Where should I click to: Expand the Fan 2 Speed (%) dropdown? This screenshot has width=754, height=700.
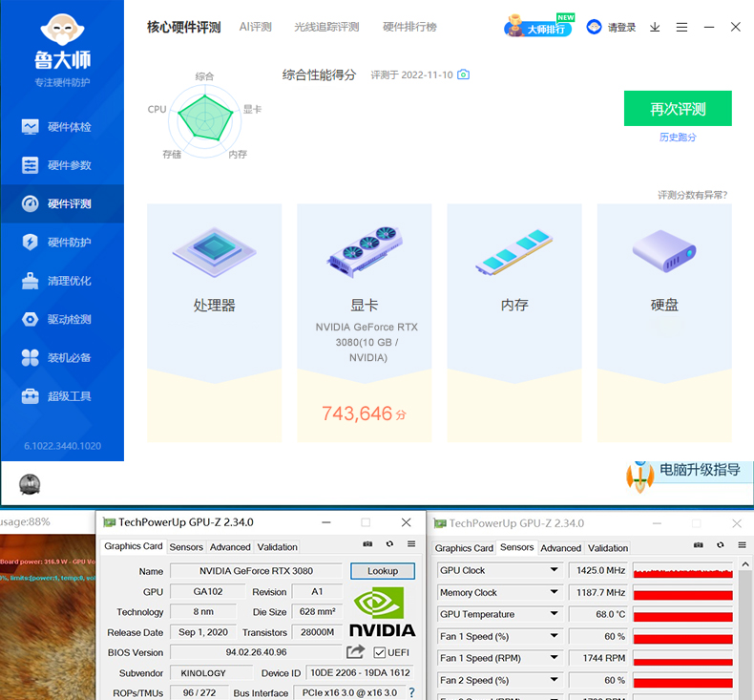pyautogui.click(x=554, y=680)
